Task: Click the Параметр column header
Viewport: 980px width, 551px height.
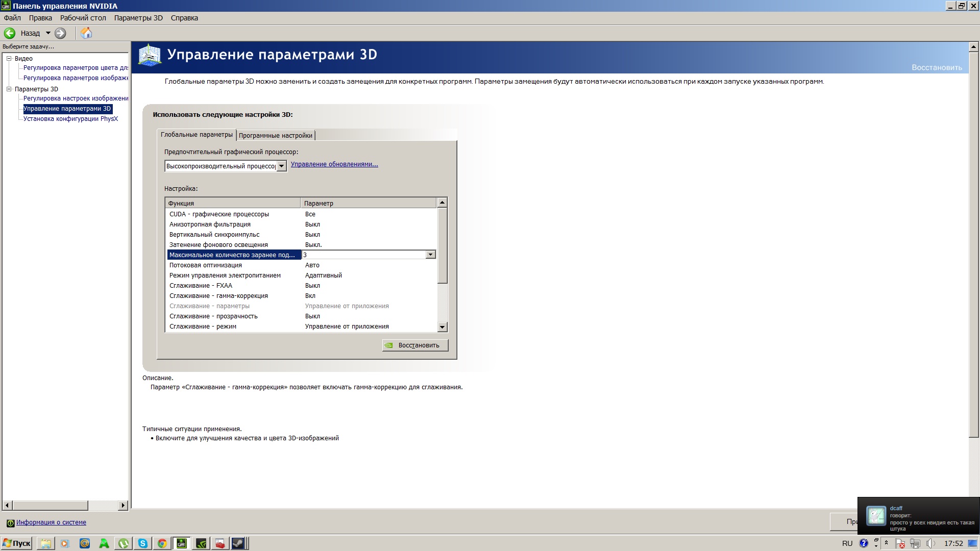Action: (369, 203)
